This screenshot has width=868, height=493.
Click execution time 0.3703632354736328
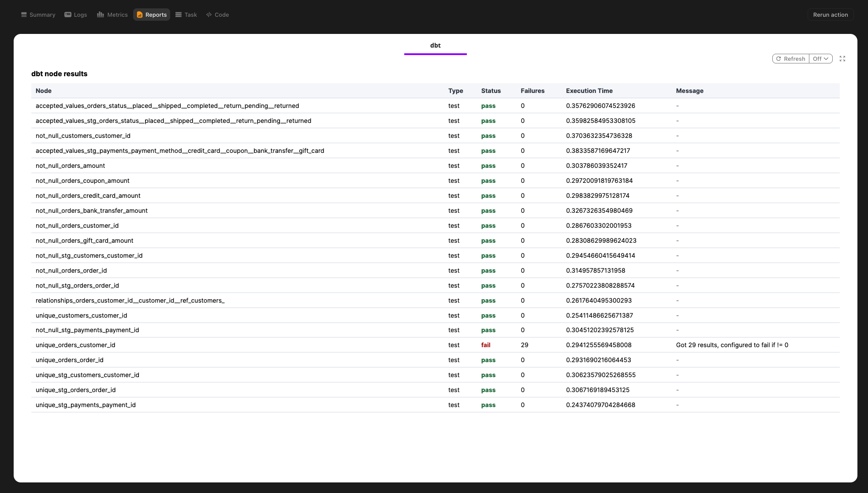(599, 136)
